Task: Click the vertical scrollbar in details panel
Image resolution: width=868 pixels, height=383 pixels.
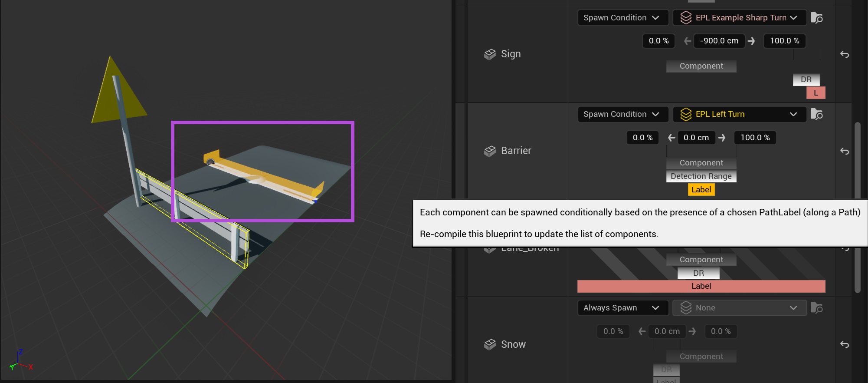Action: (x=857, y=208)
